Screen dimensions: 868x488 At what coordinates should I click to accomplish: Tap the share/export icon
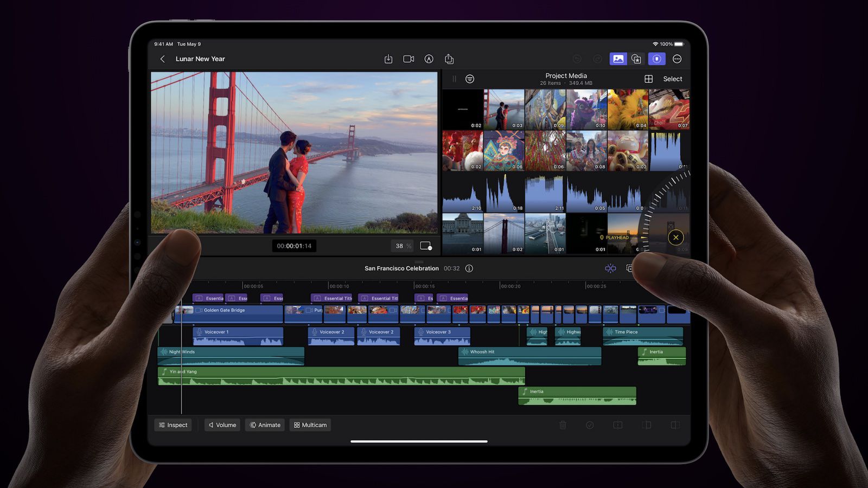click(x=449, y=59)
